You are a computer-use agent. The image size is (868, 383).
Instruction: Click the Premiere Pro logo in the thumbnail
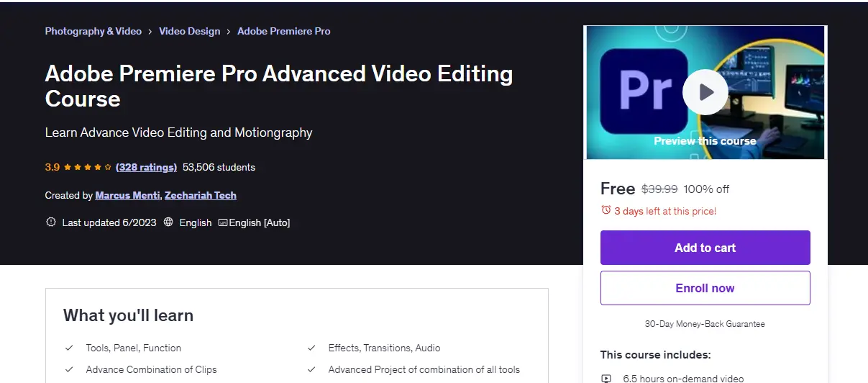pos(644,91)
